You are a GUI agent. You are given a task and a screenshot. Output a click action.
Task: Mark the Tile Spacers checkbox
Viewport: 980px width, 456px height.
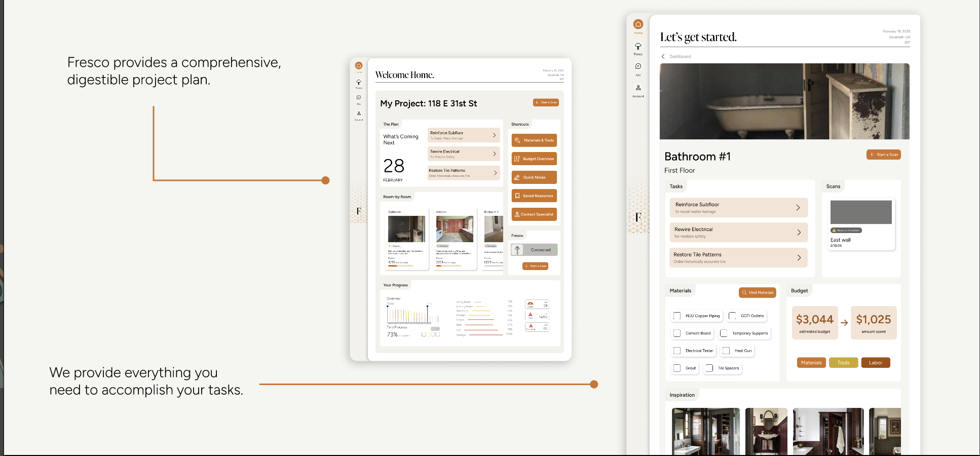click(709, 368)
